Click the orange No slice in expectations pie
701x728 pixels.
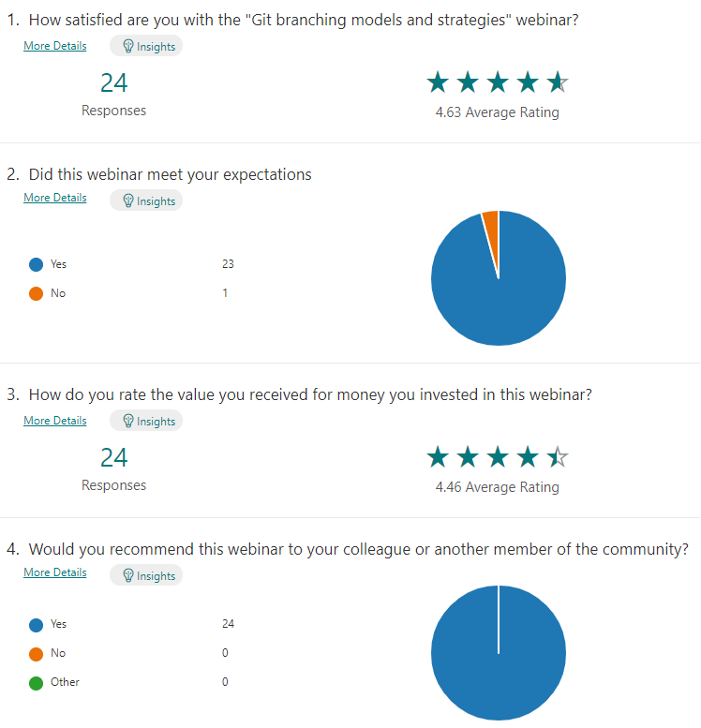point(492,228)
